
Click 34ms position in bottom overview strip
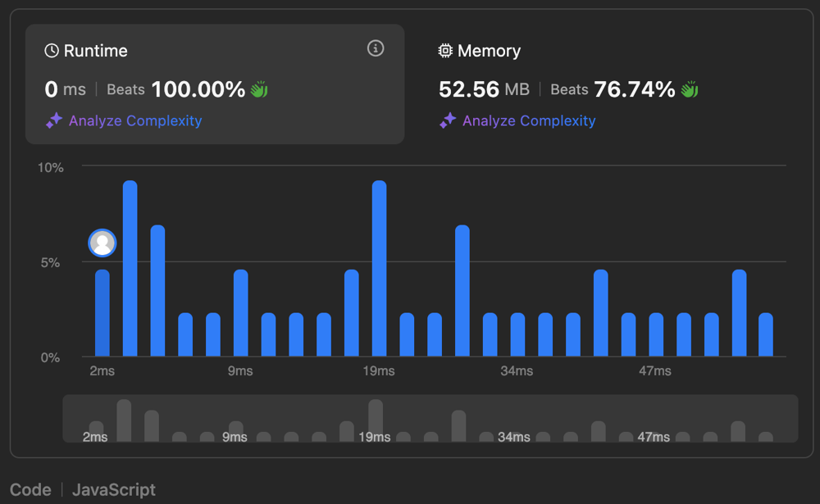(514, 436)
